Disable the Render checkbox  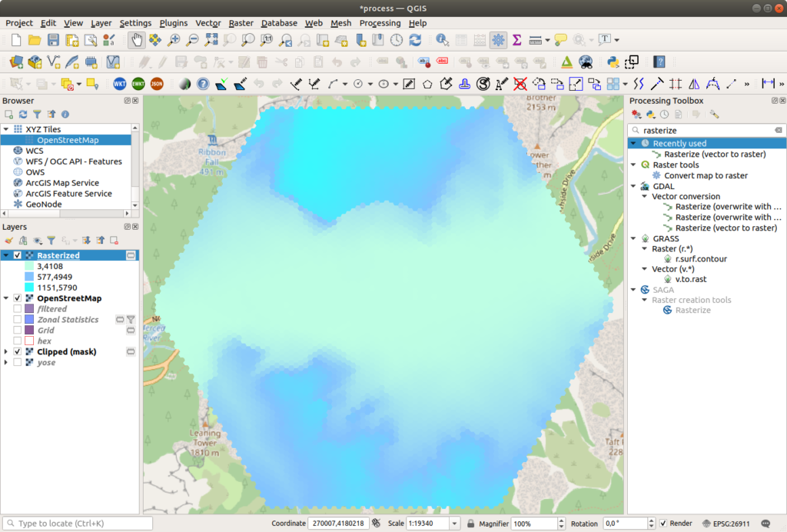coord(663,524)
